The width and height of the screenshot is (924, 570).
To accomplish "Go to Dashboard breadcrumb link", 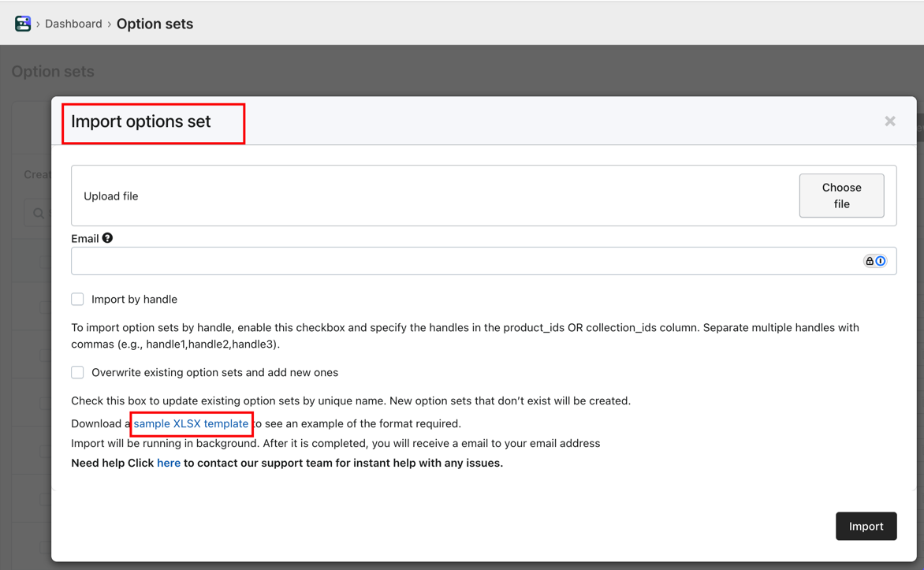I will 73,24.
